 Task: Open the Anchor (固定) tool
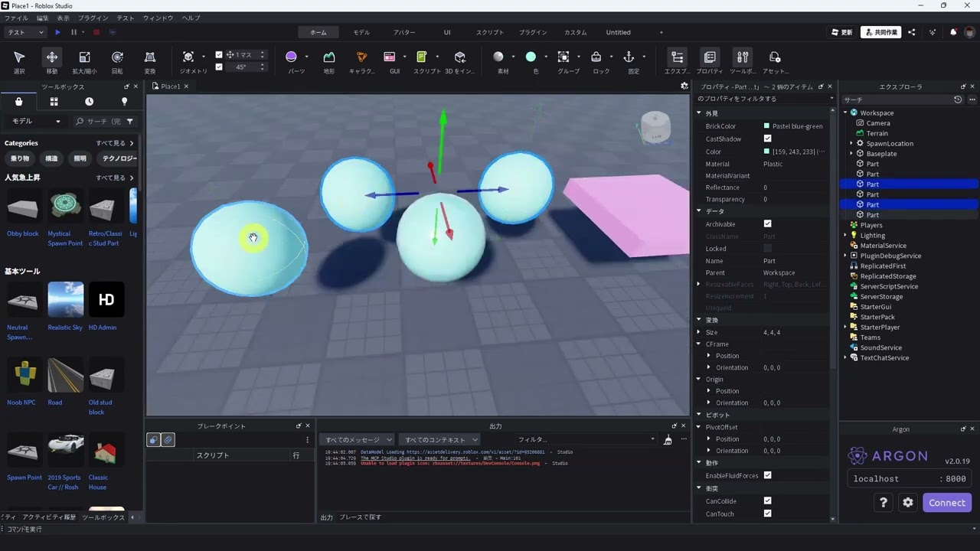[629, 57]
